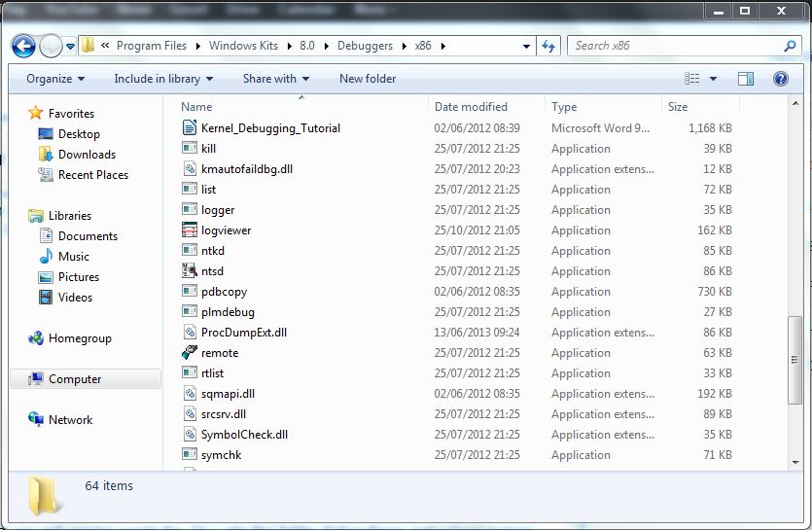Select the SymbolCheck.dll file icon
The height and width of the screenshot is (530, 812).
click(x=190, y=434)
